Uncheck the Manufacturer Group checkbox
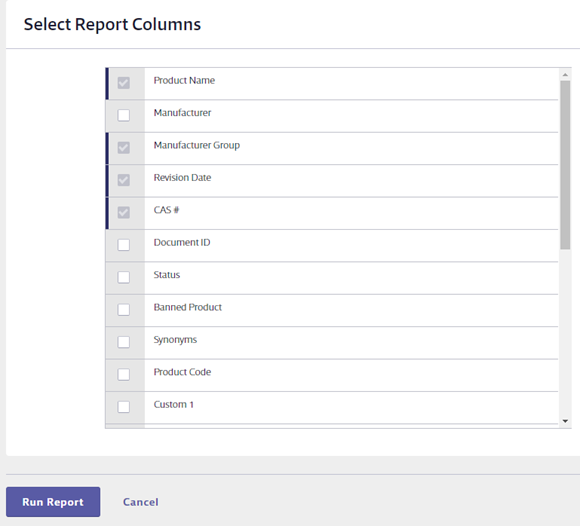The width and height of the screenshot is (580, 526). pos(124,148)
